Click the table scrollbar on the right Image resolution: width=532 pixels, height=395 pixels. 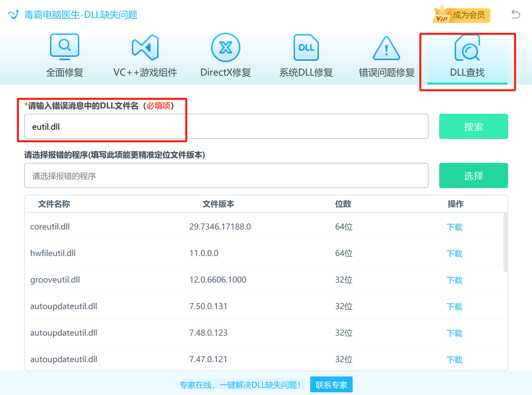point(505,240)
